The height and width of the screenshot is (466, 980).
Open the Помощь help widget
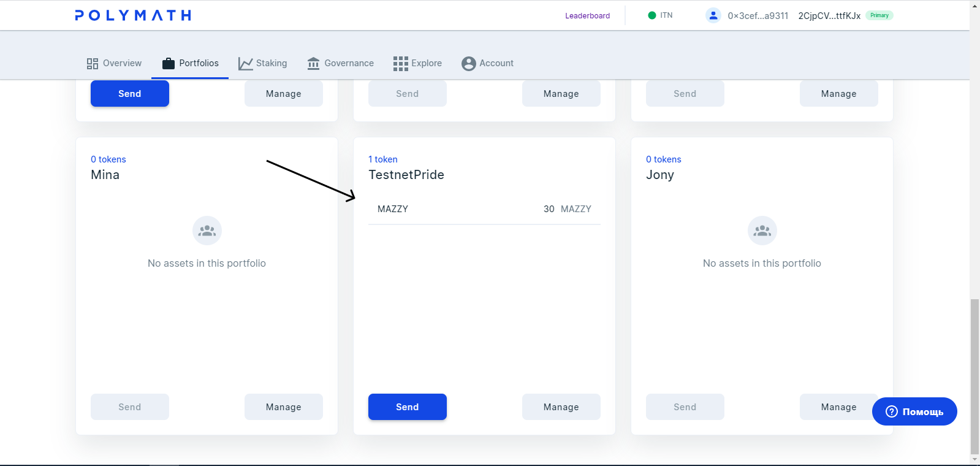[914, 411]
